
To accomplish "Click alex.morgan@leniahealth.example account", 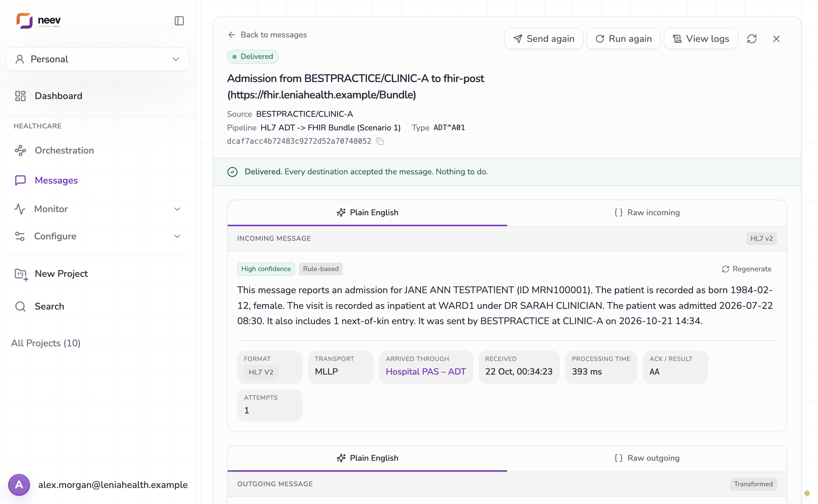I will click(x=113, y=485).
